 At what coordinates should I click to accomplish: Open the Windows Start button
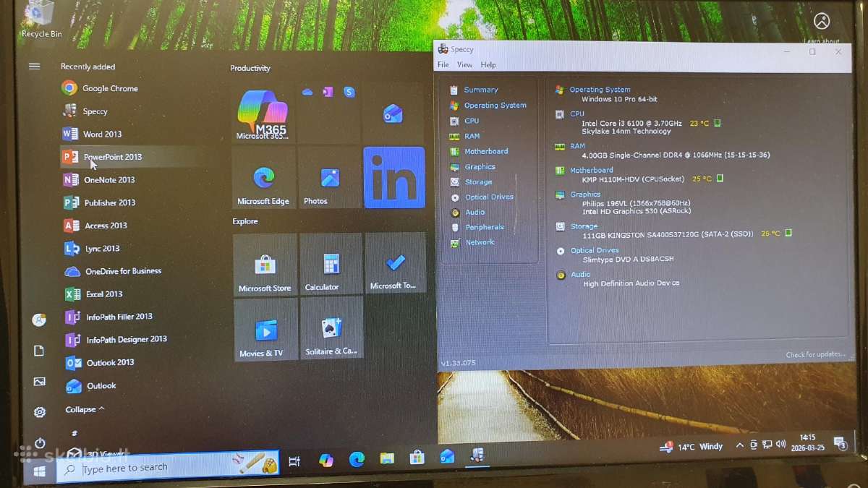[39, 471]
